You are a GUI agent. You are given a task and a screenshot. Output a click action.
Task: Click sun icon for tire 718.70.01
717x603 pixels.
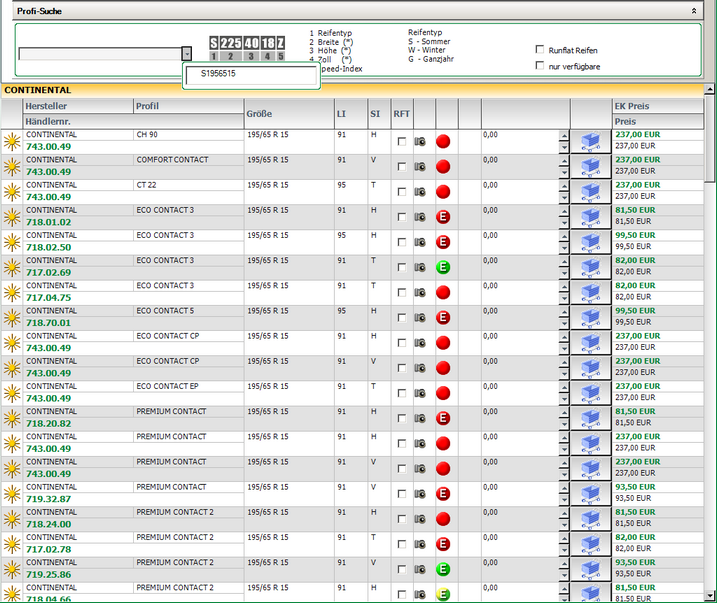[12, 318]
